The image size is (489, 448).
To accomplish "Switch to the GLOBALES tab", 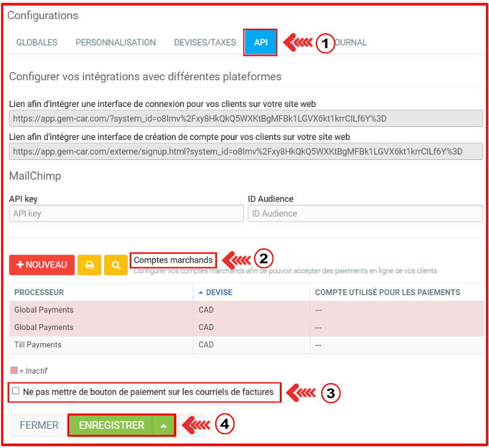I will tap(37, 43).
